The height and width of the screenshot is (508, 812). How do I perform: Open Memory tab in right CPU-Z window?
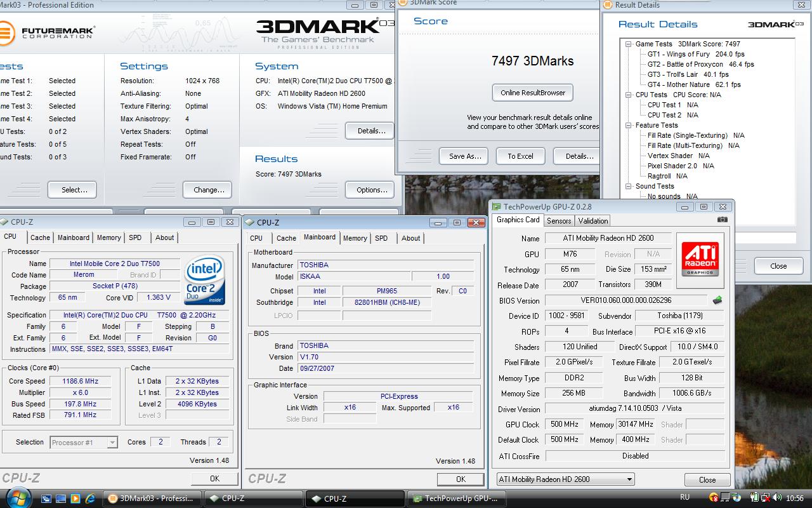(x=355, y=238)
